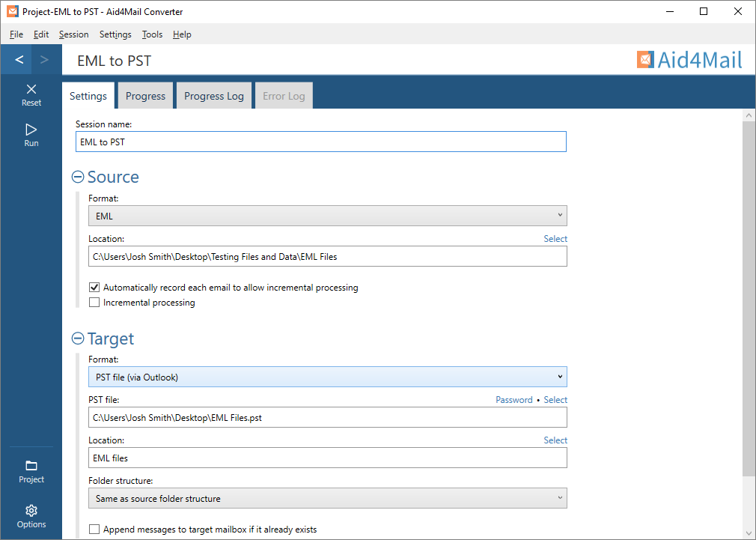Open Options with the gear icon
Viewport: 756px width, 540px height.
coord(31,511)
